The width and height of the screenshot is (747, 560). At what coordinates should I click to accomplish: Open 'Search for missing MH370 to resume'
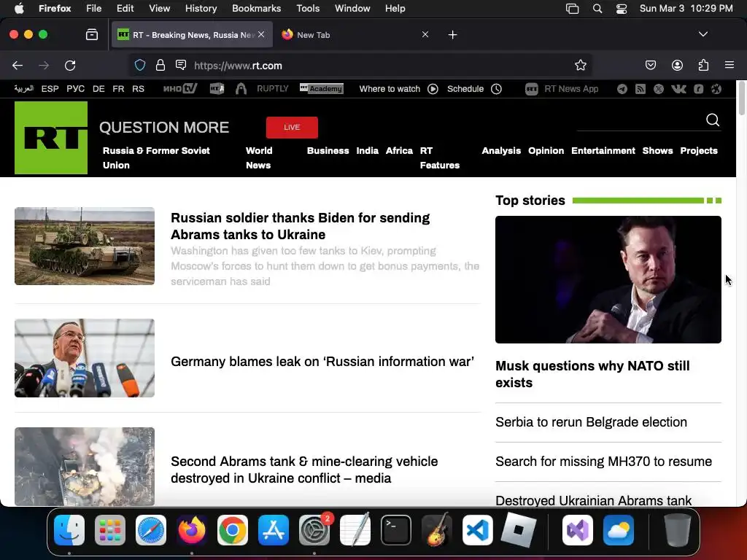click(603, 462)
